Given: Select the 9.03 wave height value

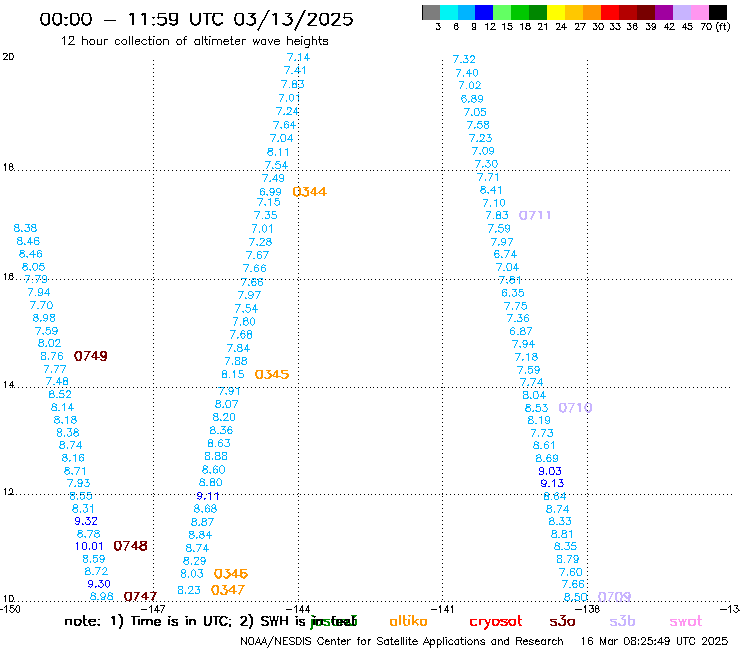Looking at the screenshot, I should pos(550,471).
